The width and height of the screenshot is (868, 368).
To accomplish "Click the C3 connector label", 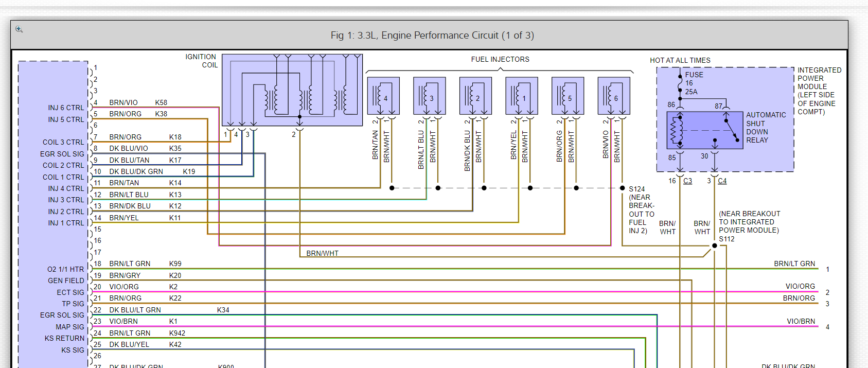I will 687,181.
